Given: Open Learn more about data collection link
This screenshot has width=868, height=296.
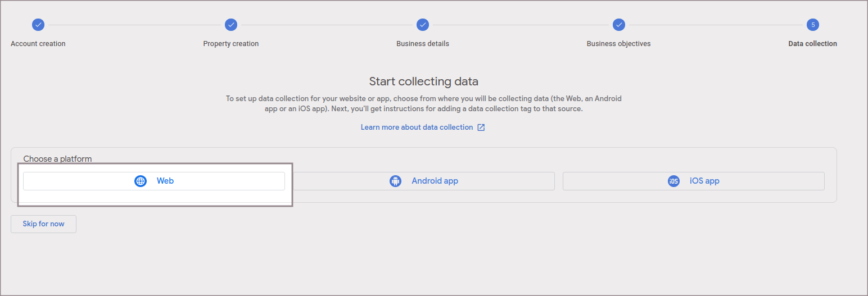Looking at the screenshot, I should pos(417,127).
